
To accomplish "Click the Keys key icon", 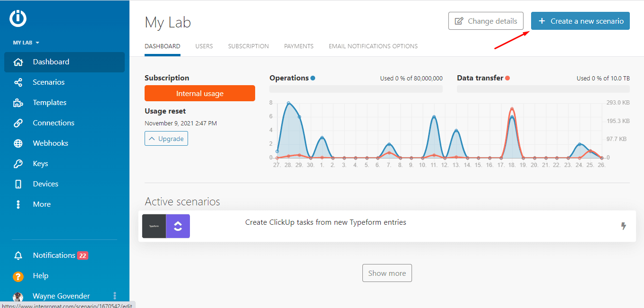I will point(18,164).
